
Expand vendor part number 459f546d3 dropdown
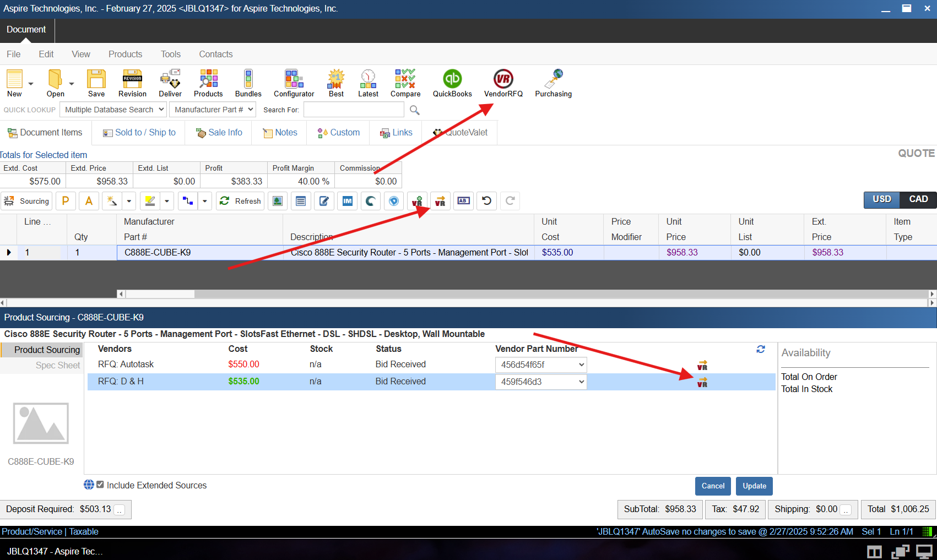pyautogui.click(x=581, y=382)
